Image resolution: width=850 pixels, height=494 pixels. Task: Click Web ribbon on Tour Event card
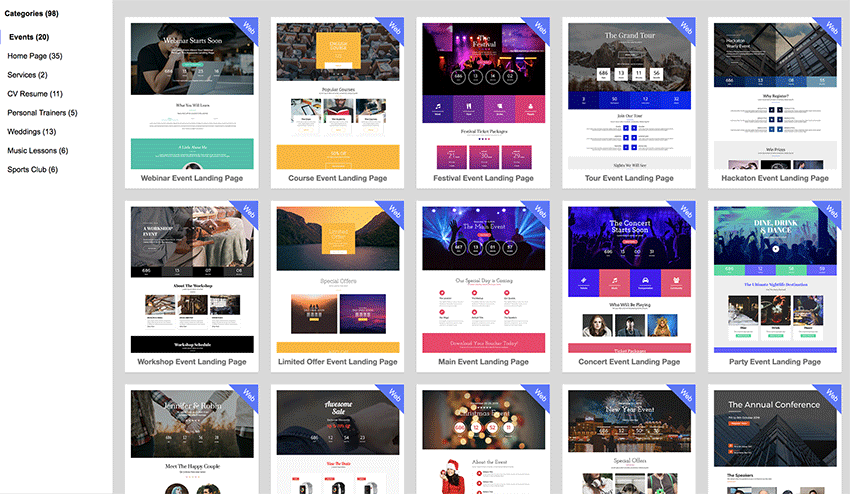686,28
